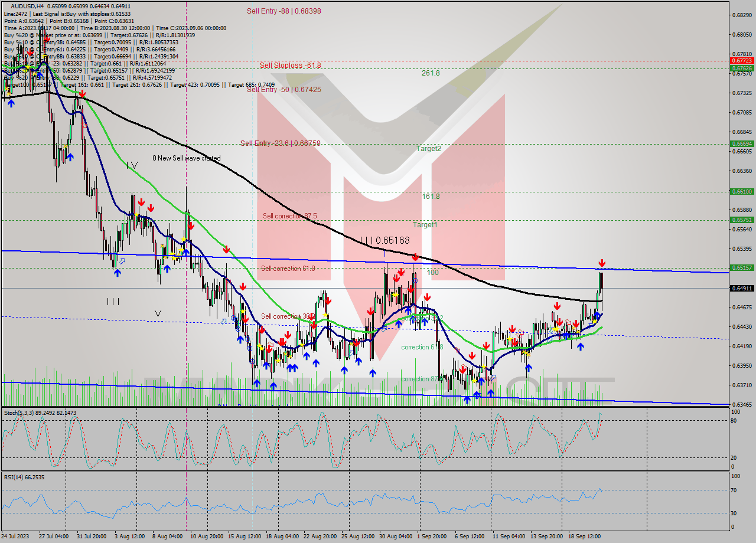
Task: Click the 0.63950 price axis value
Action: pyautogui.click(x=741, y=366)
